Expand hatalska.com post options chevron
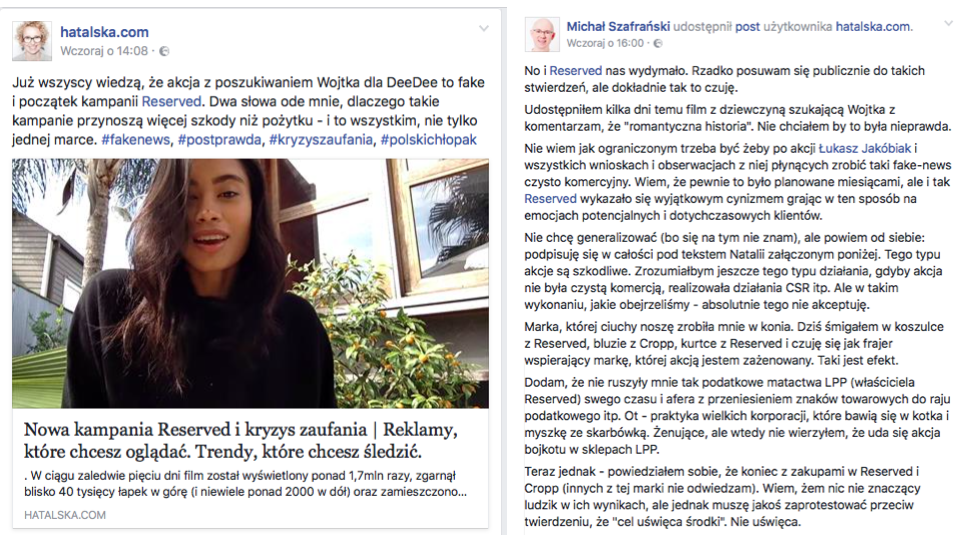Viewport: 970px width, 546px height. [x=484, y=28]
